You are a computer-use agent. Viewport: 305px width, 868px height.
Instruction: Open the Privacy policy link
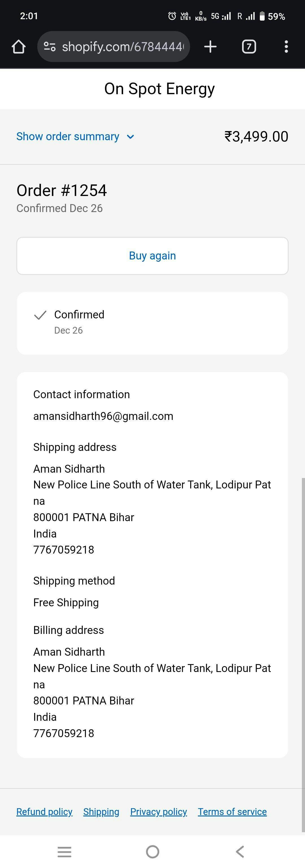(159, 812)
